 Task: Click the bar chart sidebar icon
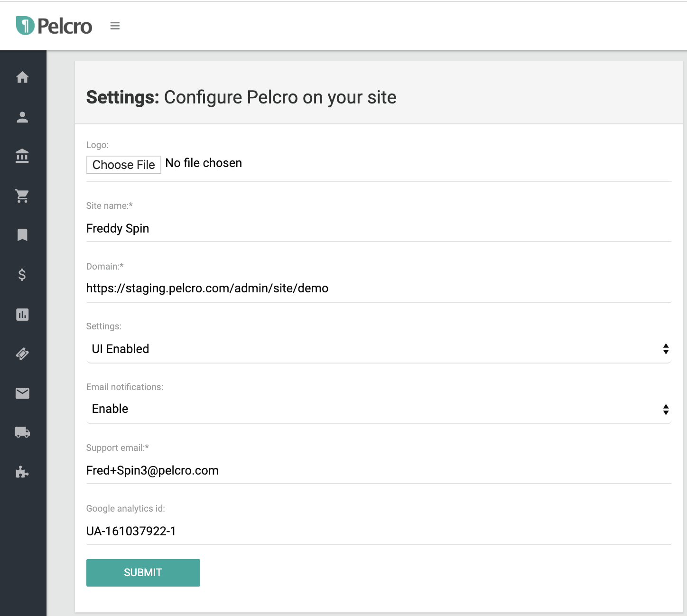[x=22, y=314]
